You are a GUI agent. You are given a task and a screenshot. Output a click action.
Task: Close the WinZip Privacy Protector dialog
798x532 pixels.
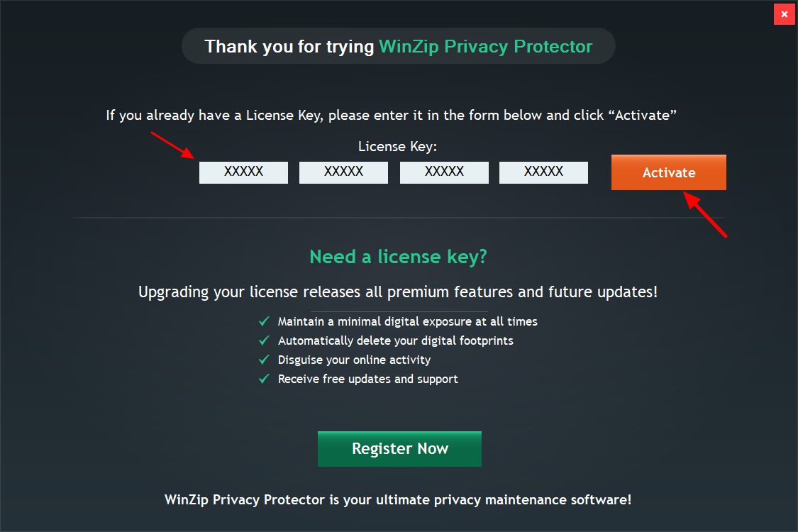click(x=784, y=14)
